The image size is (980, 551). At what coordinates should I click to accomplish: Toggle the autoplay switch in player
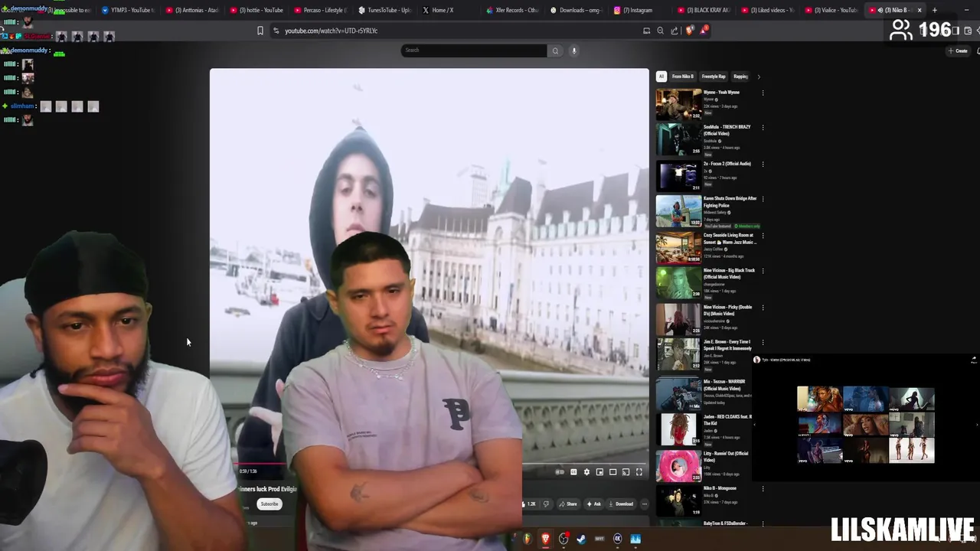click(x=560, y=472)
